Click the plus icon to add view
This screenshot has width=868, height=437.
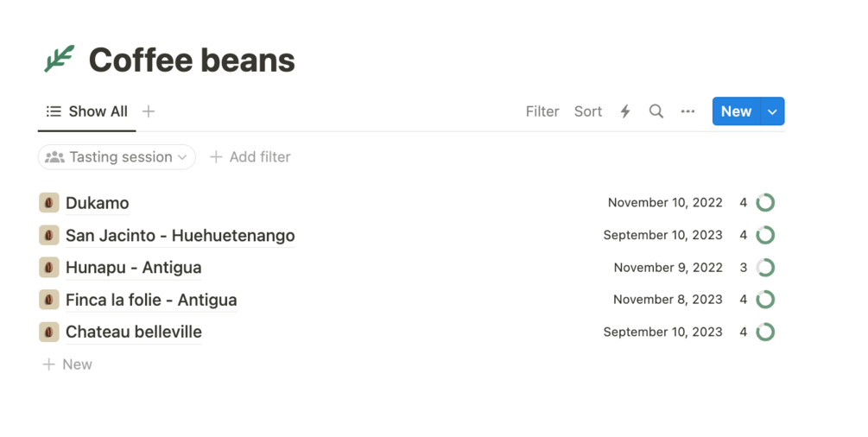(x=149, y=111)
